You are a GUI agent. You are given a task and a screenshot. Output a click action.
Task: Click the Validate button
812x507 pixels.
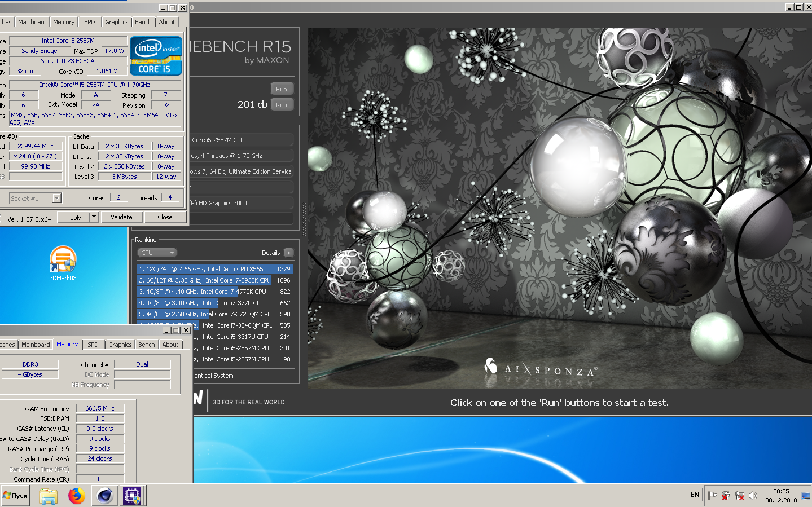click(121, 217)
